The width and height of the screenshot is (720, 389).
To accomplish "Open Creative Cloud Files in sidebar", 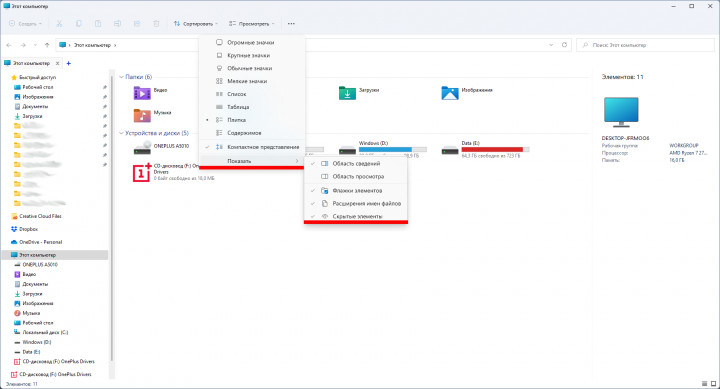I will [40, 216].
